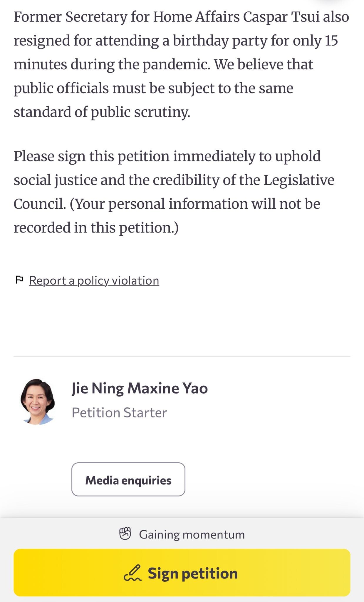Click the phrase standard of public scrutiny
Screen dimensions: 364x602
coord(102,112)
